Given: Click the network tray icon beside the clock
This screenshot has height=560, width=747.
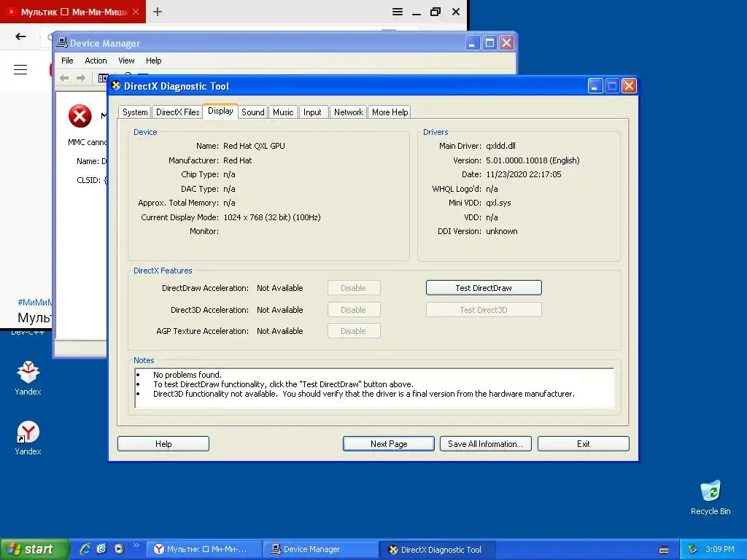Looking at the screenshot, I should tap(693, 550).
